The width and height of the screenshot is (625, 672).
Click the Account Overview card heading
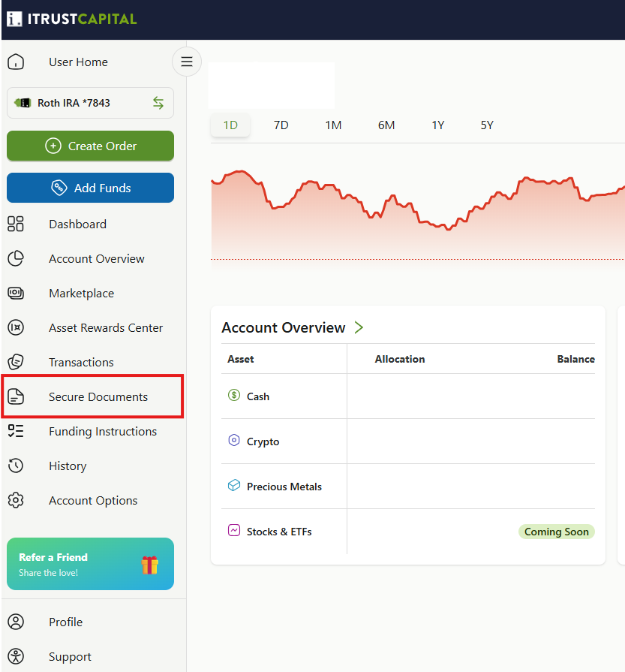click(283, 328)
